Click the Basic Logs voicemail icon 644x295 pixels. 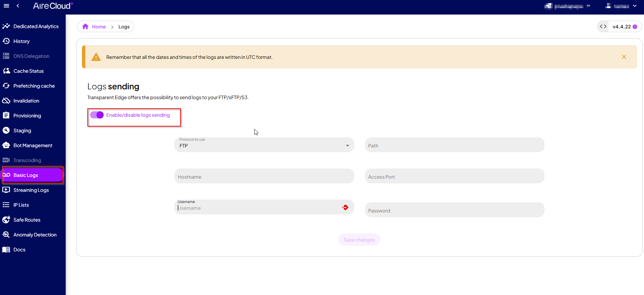click(x=6, y=175)
